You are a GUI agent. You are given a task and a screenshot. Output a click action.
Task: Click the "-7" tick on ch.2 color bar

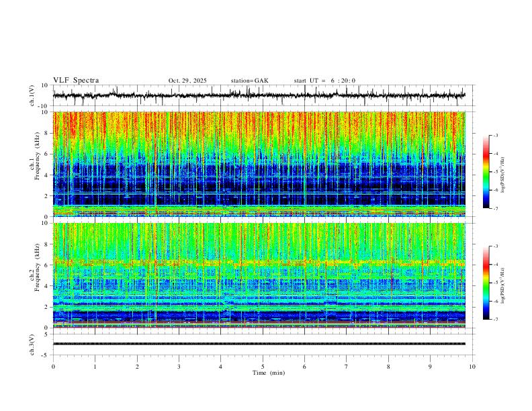[495, 320]
